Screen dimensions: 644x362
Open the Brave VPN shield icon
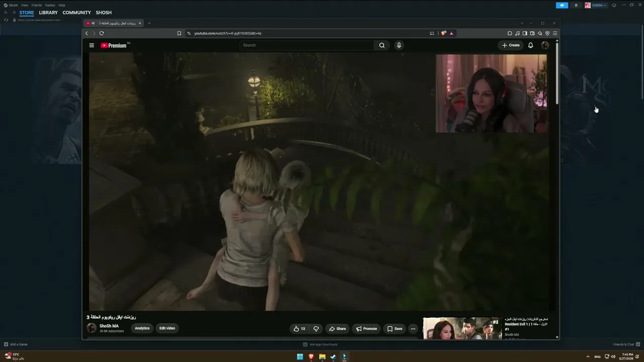[x=547, y=33]
